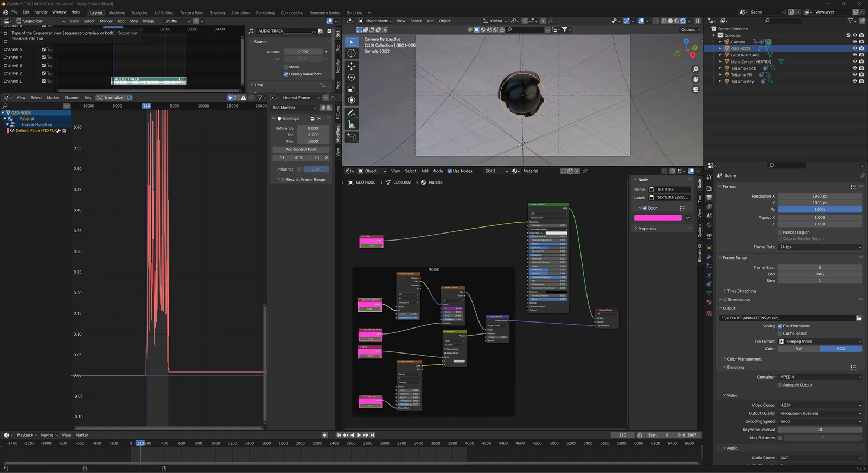Open the Frame Rate dropdown
The height and width of the screenshot is (473, 868).
[819, 247]
